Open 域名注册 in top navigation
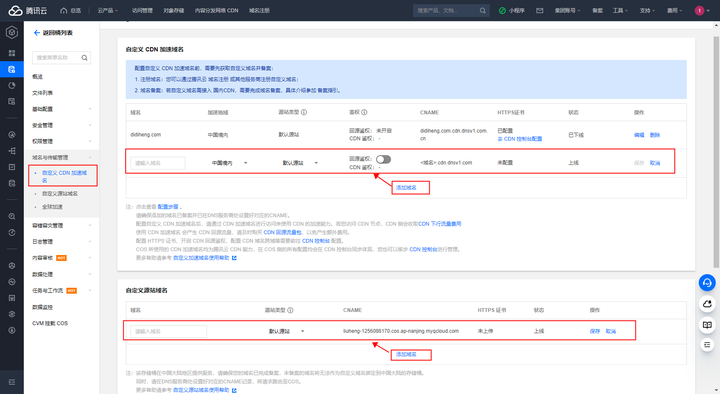720x394 pixels. click(x=259, y=11)
